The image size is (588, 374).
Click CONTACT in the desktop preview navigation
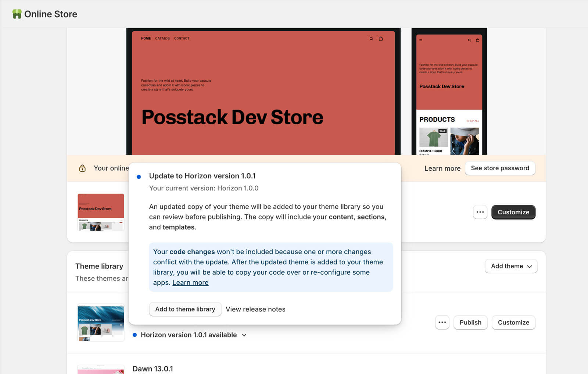[182, 38]
